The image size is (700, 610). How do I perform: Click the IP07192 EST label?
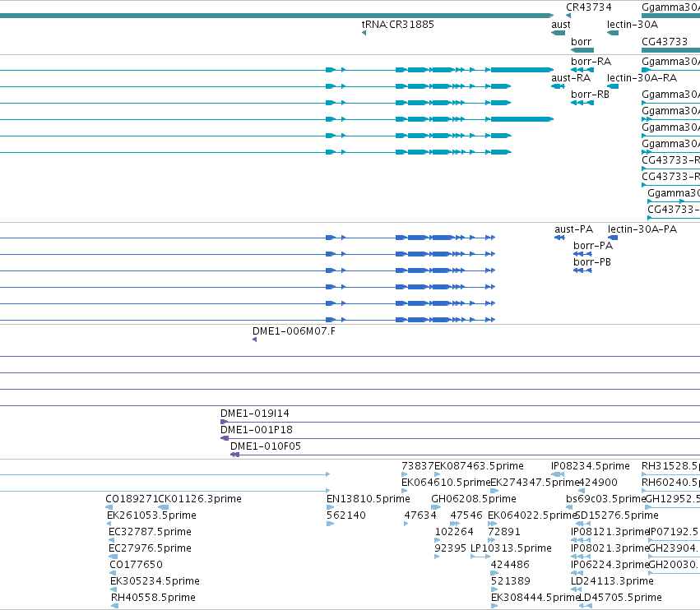coord(675,532)
